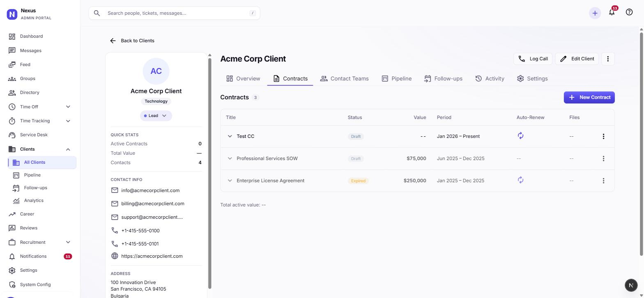Image resolution: width=644 pixels, height=298 pixels.
Task: Open the Pipeline tab
Action: (396, 78)
